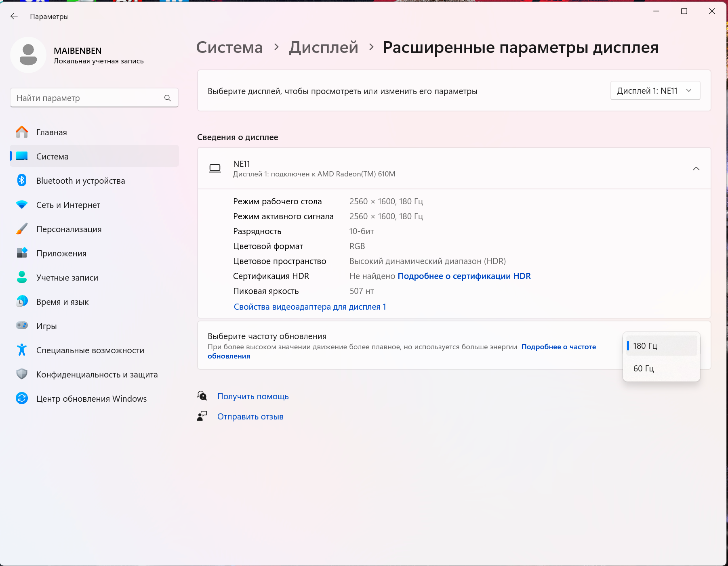Go to Учетные записи section
The width and height of the screenshot is (728, 566).
tap(67, 278)
